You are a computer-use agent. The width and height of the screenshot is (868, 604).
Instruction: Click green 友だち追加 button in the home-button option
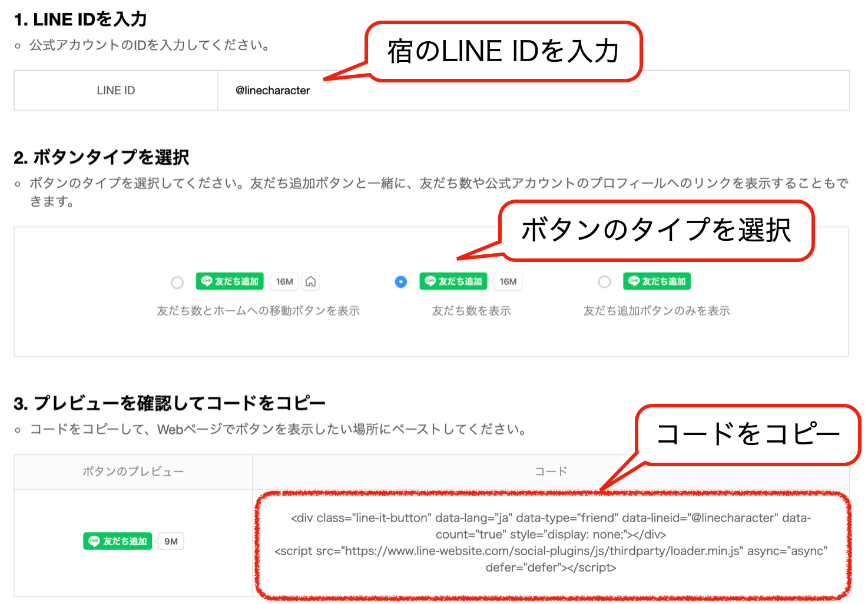pyautogui.click(x=230, y=281)
